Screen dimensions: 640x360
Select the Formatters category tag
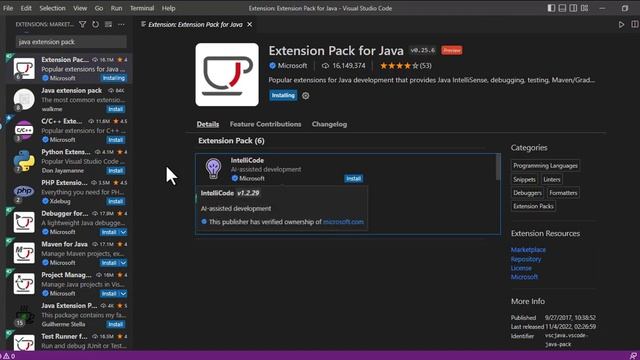[x=563, y=193]
